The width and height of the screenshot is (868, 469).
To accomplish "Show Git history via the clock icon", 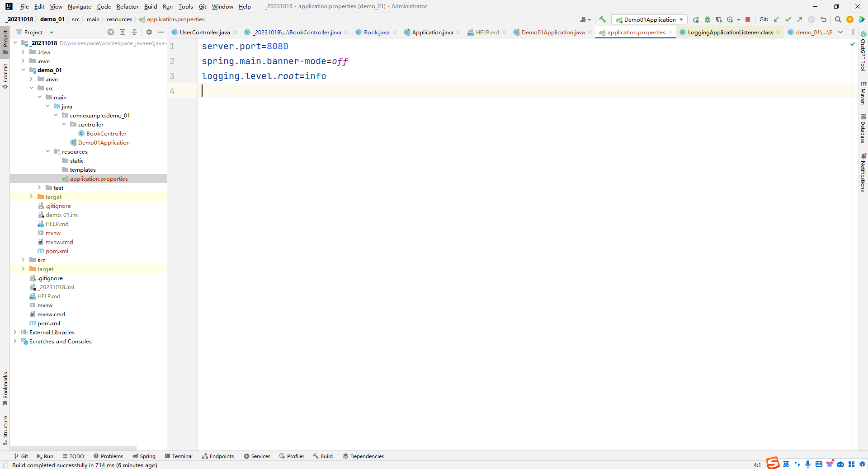I will coord(811,19).
